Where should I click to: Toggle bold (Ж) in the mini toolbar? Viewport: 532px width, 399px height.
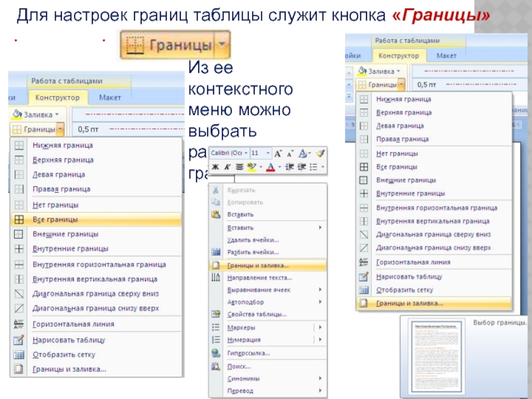tap(215, 166)
